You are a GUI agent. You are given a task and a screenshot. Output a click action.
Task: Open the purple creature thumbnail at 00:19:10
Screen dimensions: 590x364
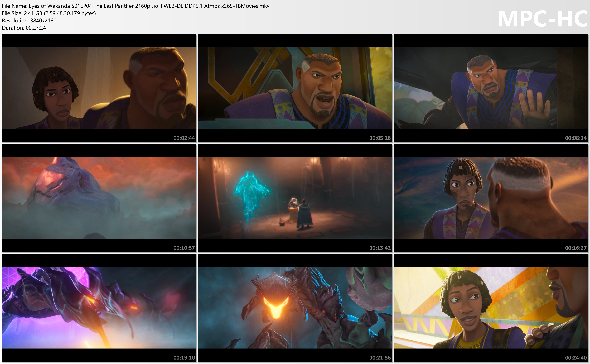click(99, 308)
